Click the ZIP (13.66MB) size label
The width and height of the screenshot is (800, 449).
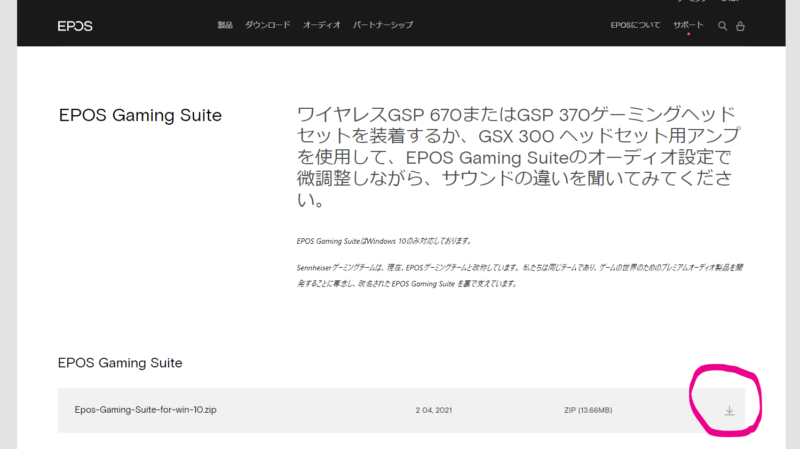click(588, 410)
